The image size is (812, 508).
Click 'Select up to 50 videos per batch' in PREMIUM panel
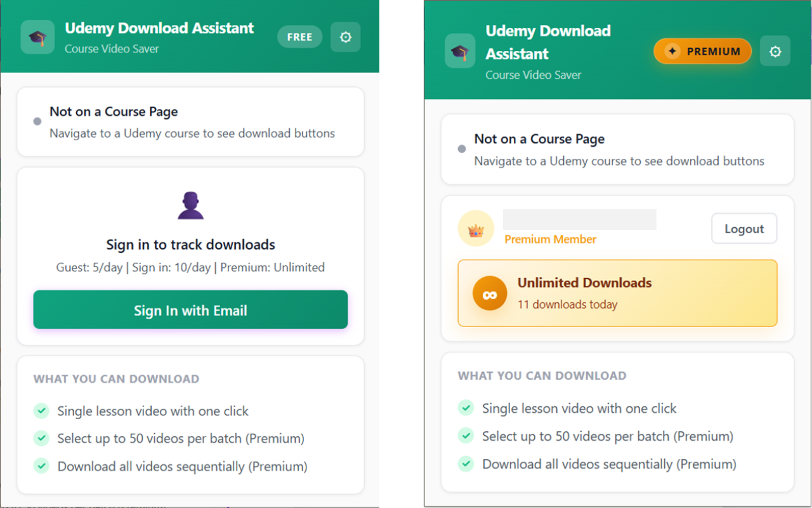click(608, 436)
